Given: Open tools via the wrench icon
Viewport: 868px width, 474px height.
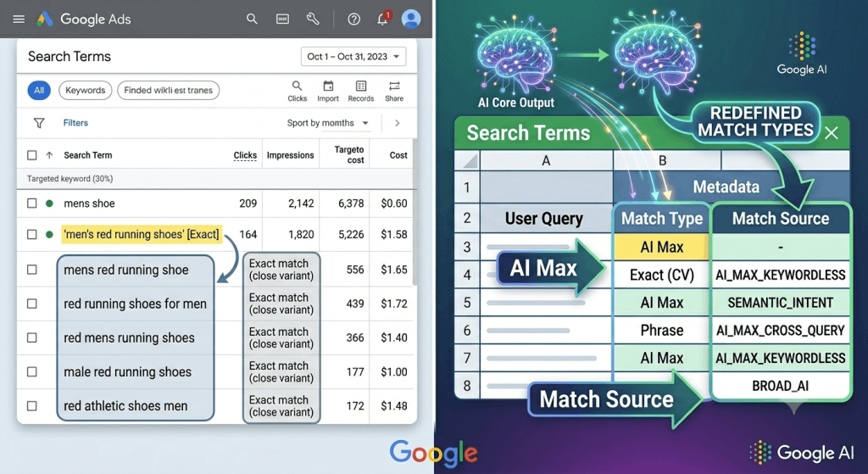Looking at the screenshot, I should [x=313, y=19].
